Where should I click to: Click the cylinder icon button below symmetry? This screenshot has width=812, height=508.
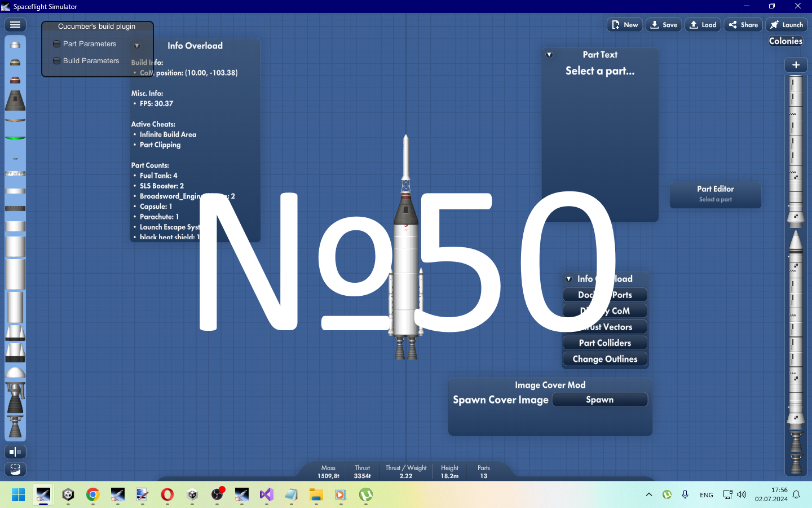(x=15, y=469)
